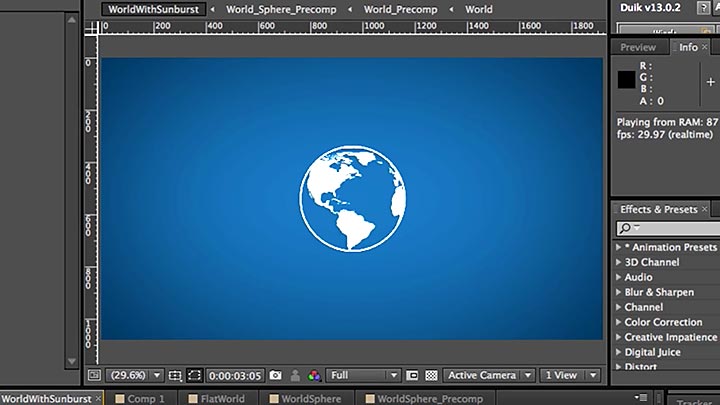Toggle the mask and shape path visibility icon

coord(194,375)
